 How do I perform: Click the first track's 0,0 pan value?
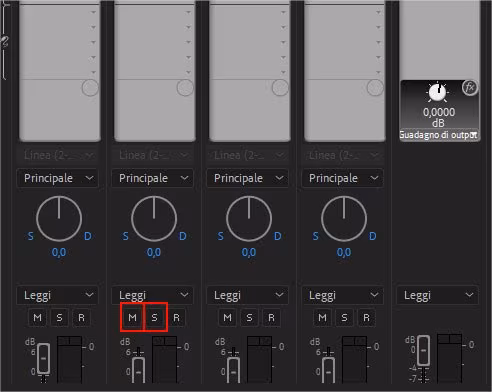tap(59, 252)
